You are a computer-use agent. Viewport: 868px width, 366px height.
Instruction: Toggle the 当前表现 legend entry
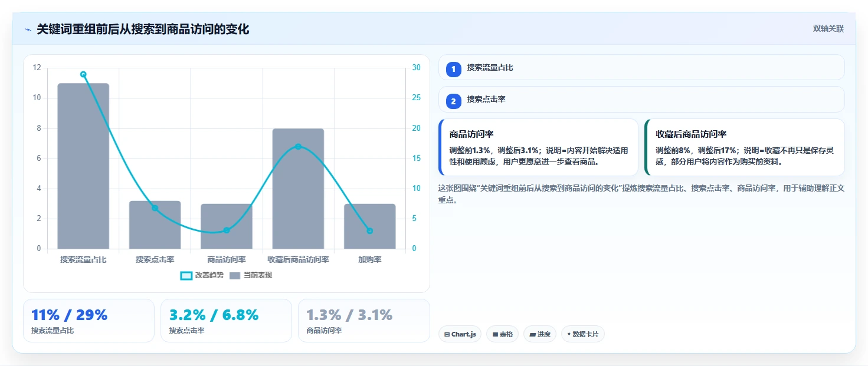(251, 275)
